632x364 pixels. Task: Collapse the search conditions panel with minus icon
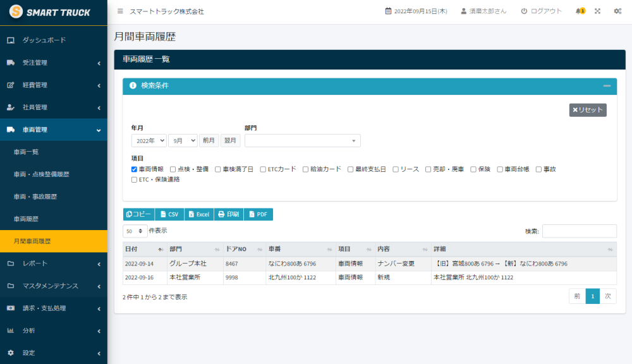point(607,86)
